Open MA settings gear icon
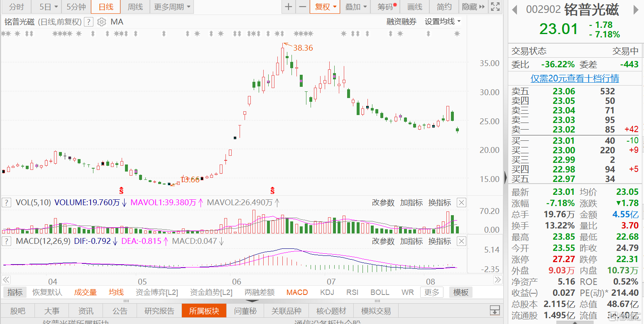The image size is (644, 324). pyautogui.click(x=102, y=22)
